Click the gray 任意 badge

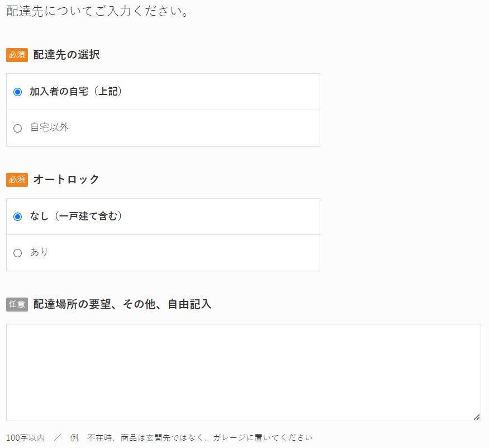click(17, 304)
